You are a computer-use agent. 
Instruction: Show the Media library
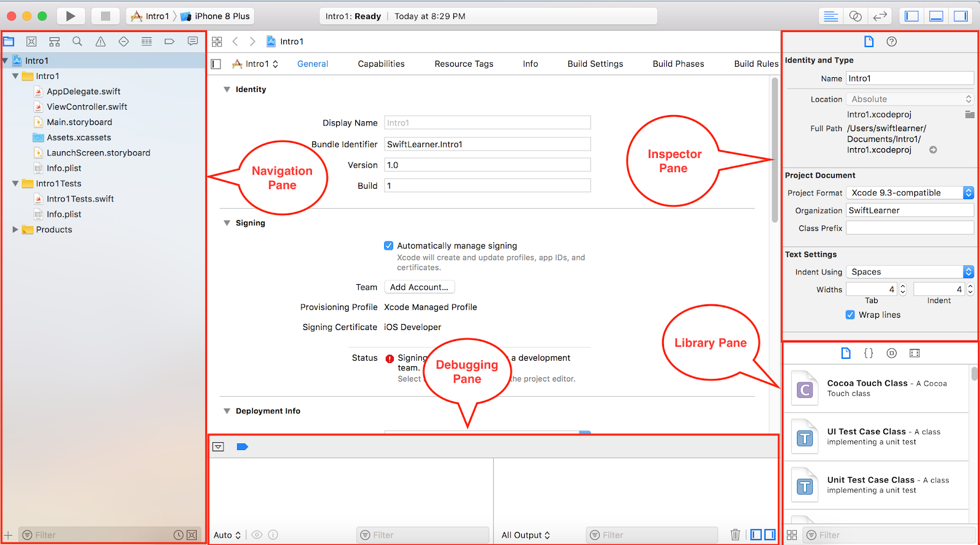914,353
